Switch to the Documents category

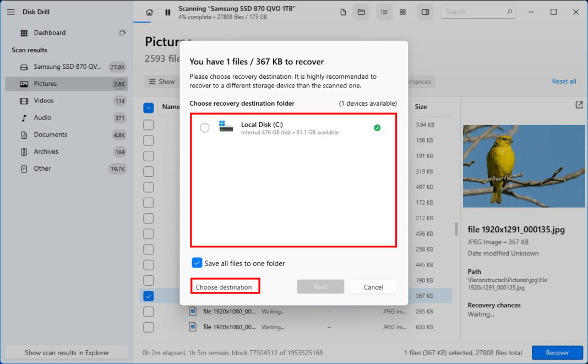[x=51, y=134]
